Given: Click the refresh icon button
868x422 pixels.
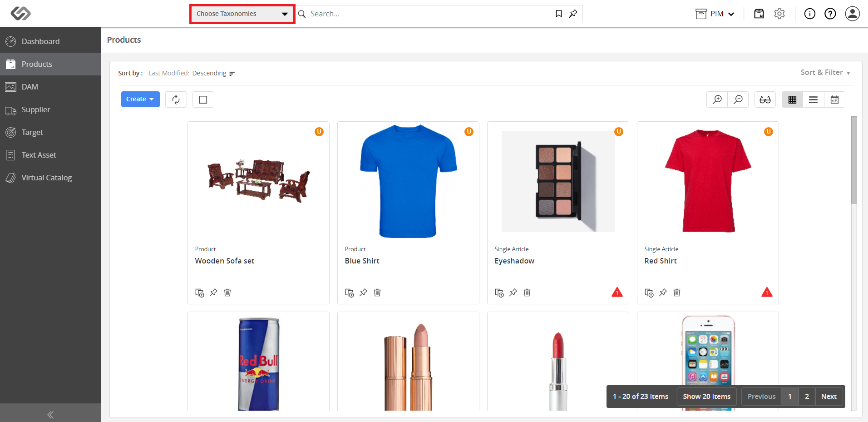Looking at the screenshot, I should point(176,99).
